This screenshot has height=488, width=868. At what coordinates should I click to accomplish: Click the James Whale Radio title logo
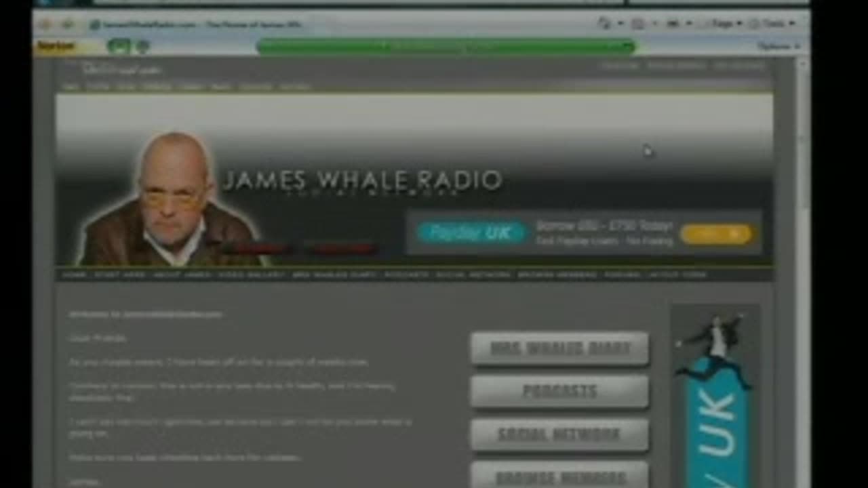coord(362,182)
